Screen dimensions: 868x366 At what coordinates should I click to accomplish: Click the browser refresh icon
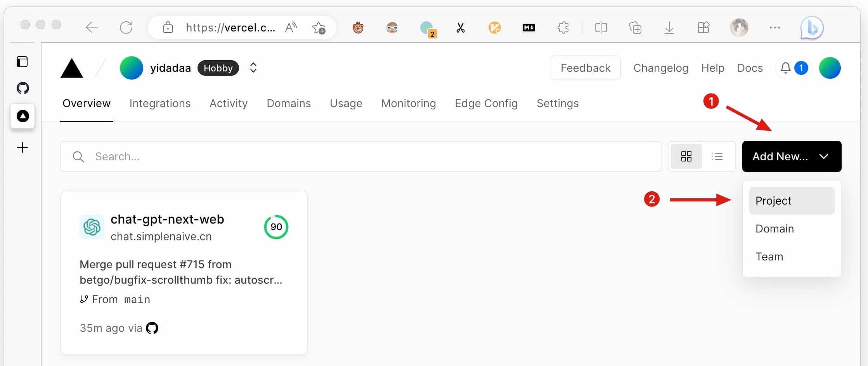click(x=126, y=28)
